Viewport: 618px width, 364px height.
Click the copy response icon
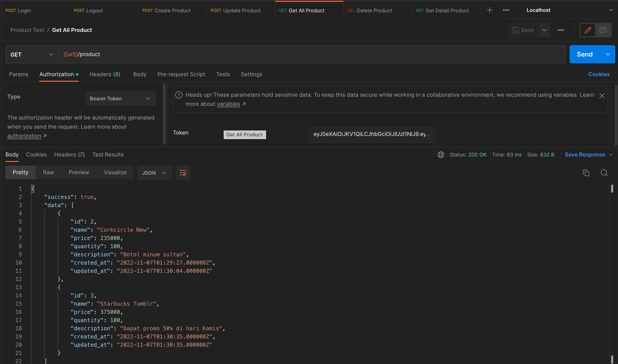click(586, 173)
